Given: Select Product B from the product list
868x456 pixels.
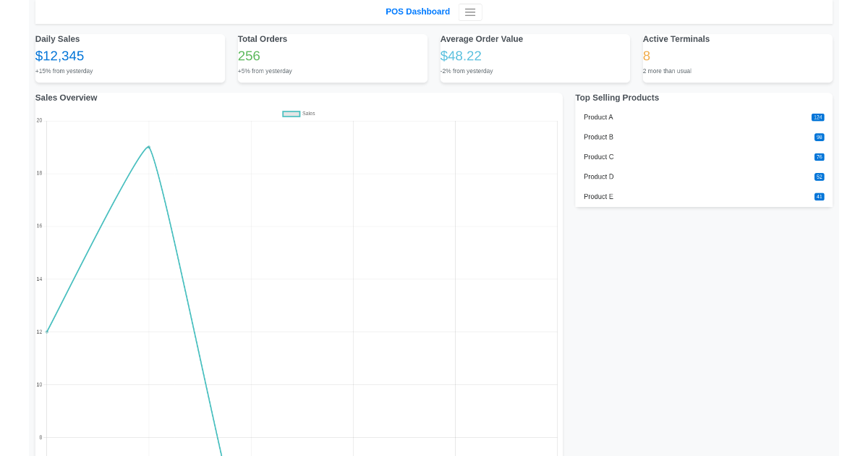Looking at the screenshot, I should point(598,137).
